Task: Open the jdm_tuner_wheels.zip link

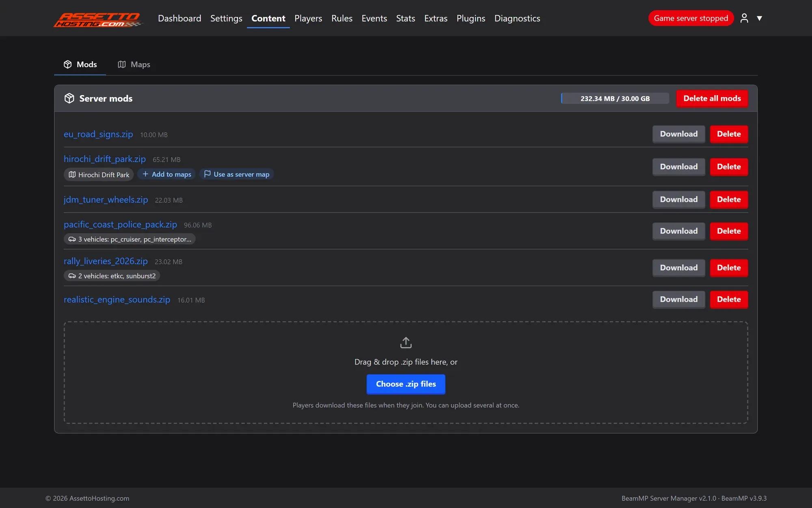Action: 106,200
